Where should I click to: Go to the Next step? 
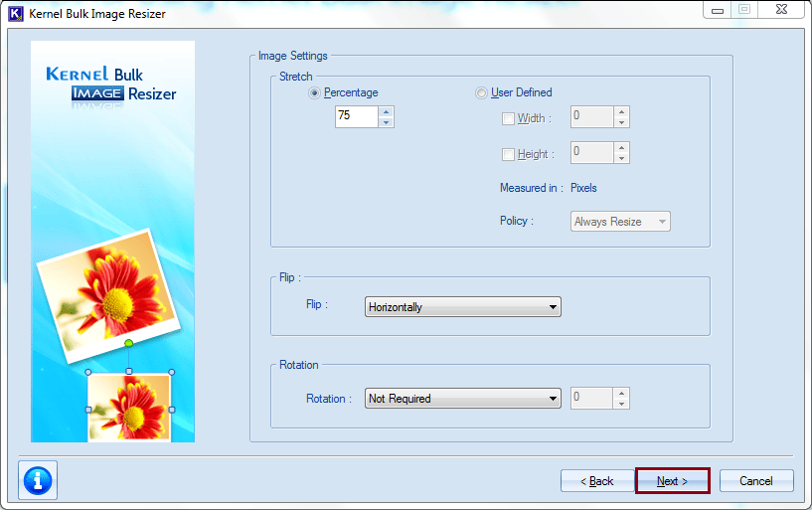click(x=672, y=481)
